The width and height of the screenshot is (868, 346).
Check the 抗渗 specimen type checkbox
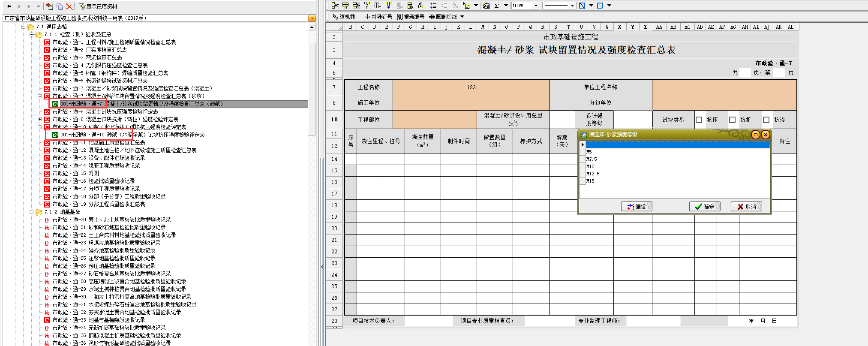coord(766,120)
